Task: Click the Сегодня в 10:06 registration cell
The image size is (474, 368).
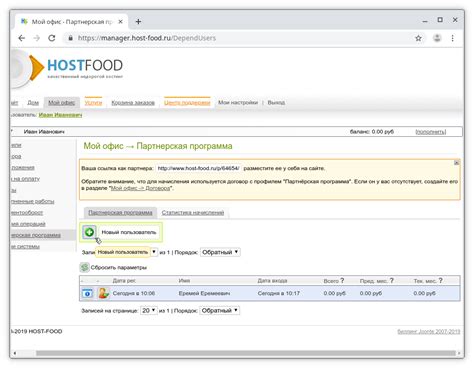Action: tap(134, 293)
